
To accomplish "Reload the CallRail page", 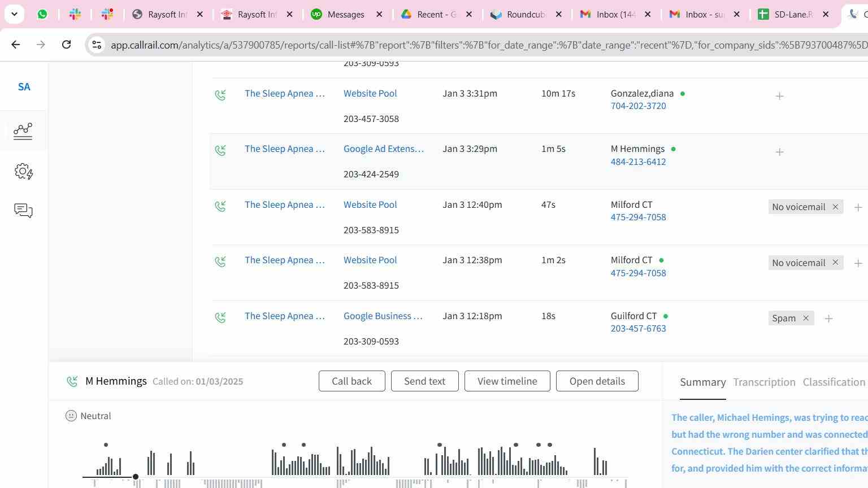I will click(66, 45).
